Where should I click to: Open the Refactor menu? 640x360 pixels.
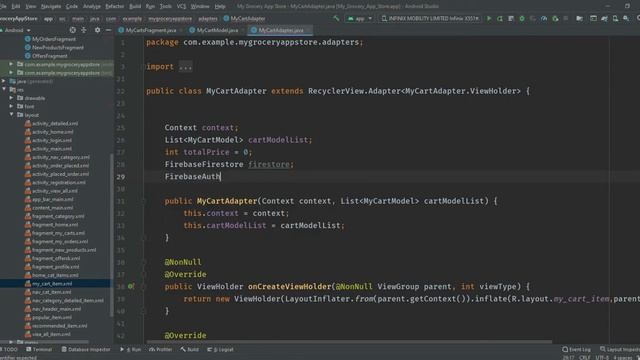coord(115,6)
